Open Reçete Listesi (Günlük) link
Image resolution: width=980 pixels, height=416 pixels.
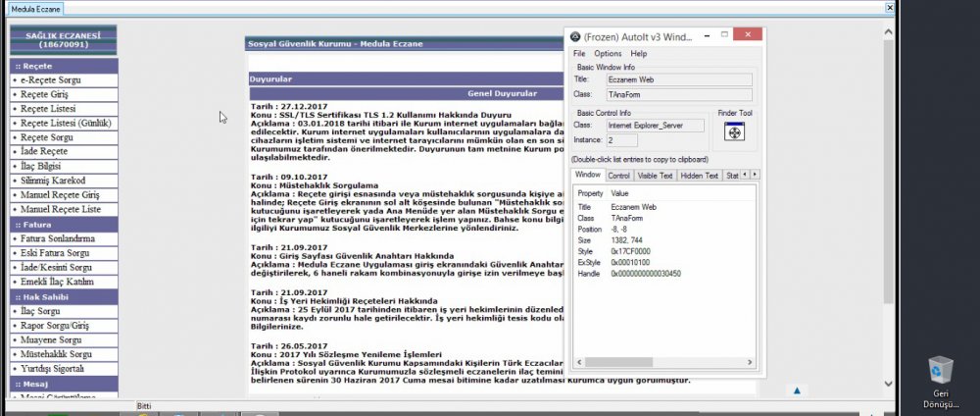[64, 124]
